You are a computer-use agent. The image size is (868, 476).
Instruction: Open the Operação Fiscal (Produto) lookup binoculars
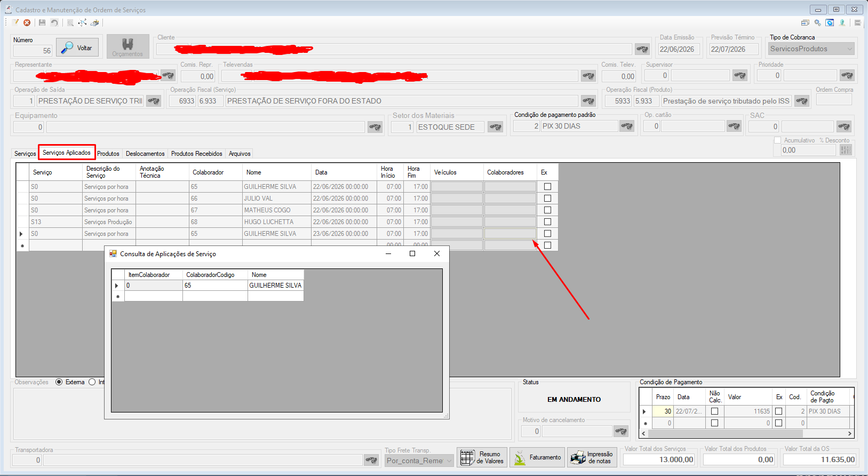point(802,101)
